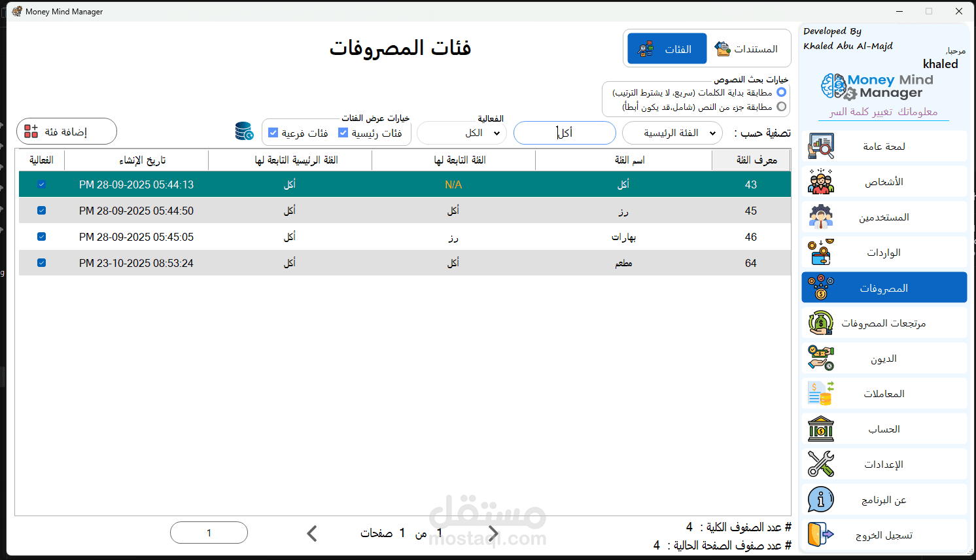Open the عن البرنامج info icon
The image size is (976, 560).
pos(821,499)
